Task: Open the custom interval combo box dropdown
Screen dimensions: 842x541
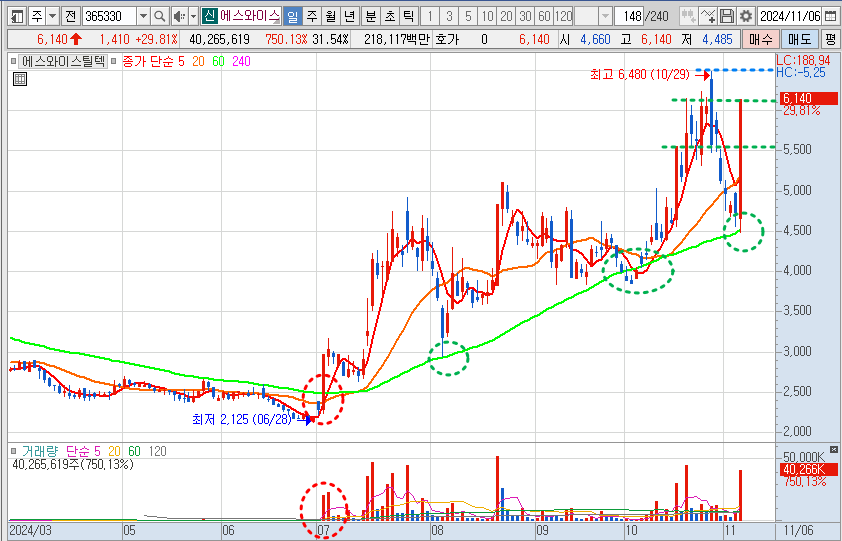Action: [x=605, y=17]
